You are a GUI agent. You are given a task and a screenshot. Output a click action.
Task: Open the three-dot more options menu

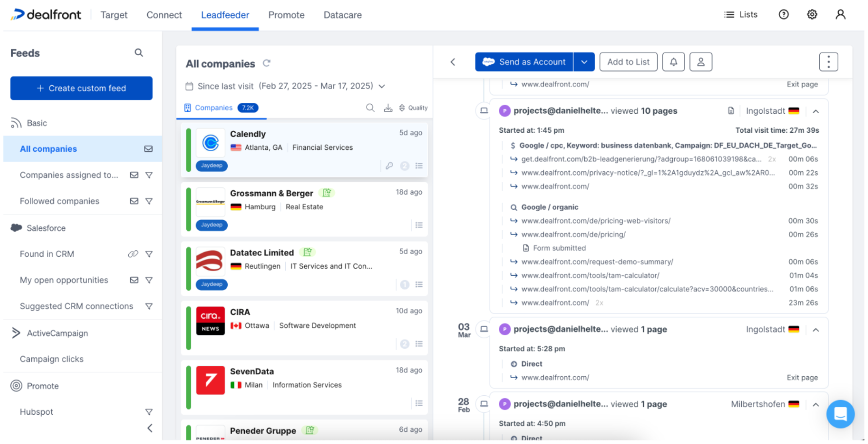click(829, 62)
